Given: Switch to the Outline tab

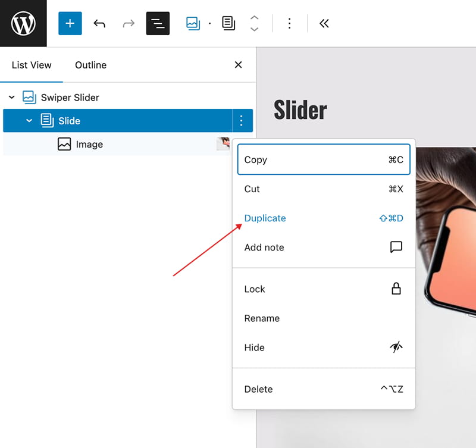Looking at the screenshot, I should click(x=90, y=65).
